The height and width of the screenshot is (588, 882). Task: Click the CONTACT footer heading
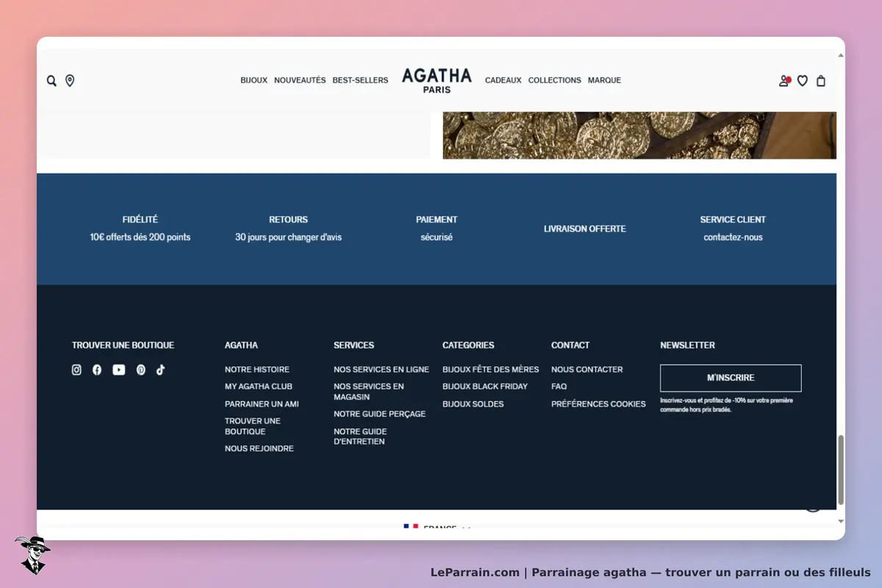[x=570, y=345]
